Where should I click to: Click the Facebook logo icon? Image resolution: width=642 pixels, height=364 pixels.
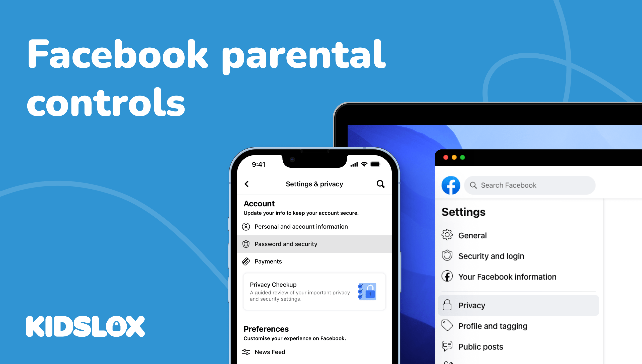tap(451, 186)
